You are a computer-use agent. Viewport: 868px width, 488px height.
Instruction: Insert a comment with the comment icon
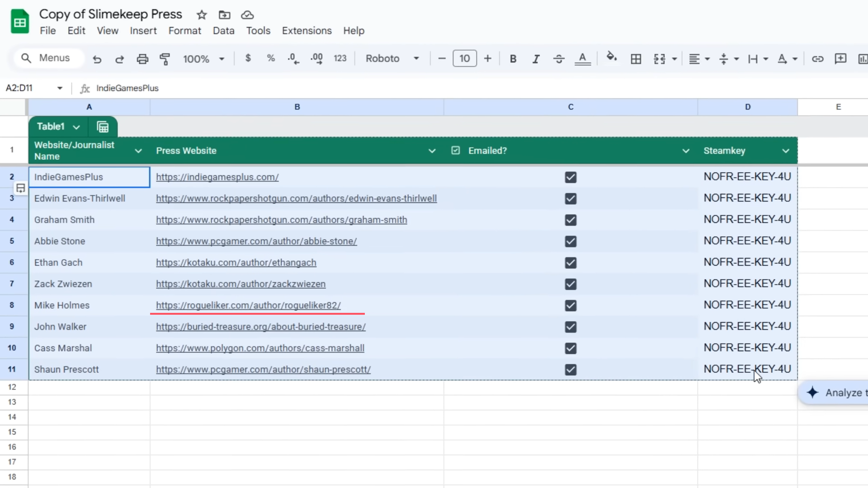tap(840, 59)
